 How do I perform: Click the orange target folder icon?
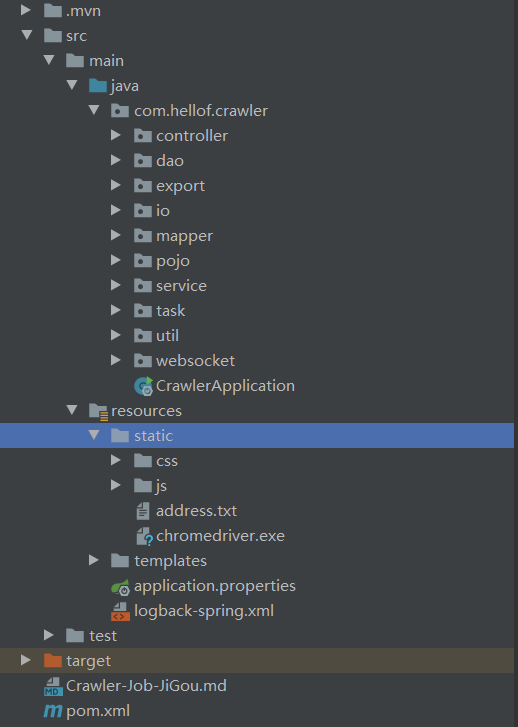coord(53,660)
